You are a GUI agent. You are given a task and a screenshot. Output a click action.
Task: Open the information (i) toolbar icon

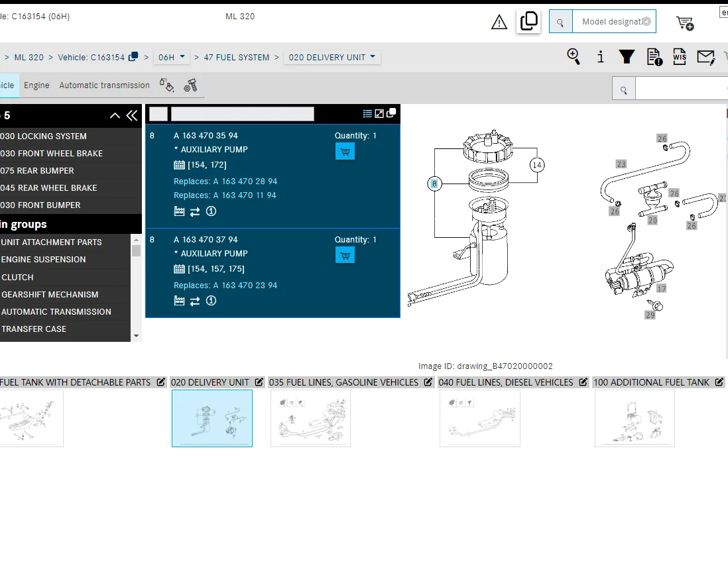tap(600, 56)
